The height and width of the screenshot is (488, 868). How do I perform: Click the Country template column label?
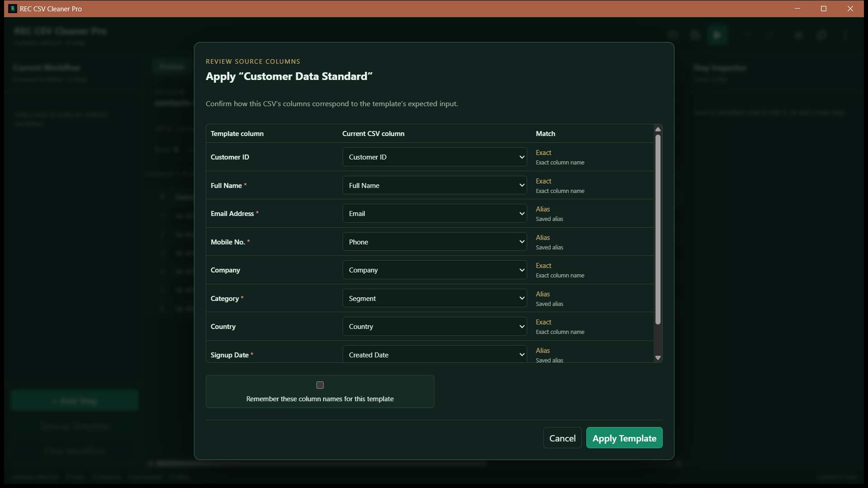click(x=223, y=326)
